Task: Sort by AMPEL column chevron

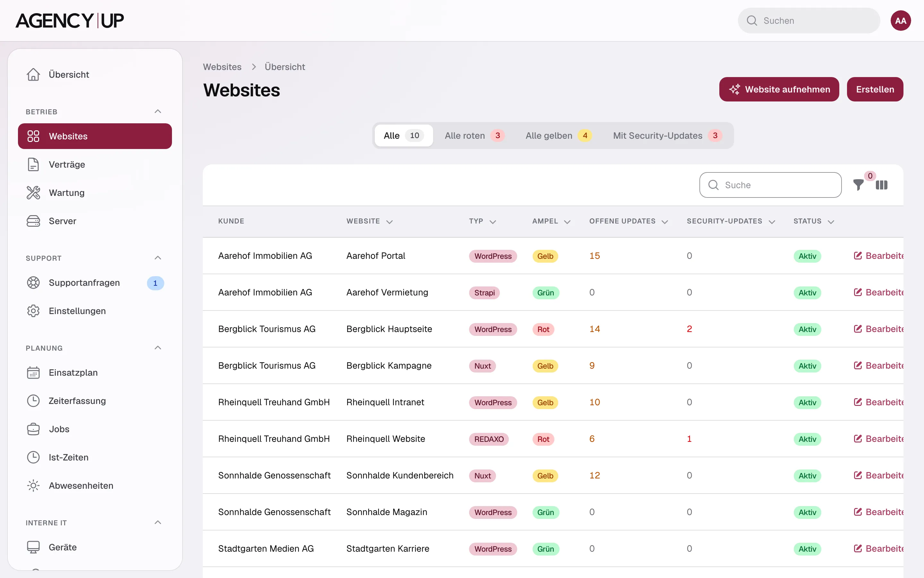Action: 567,222
